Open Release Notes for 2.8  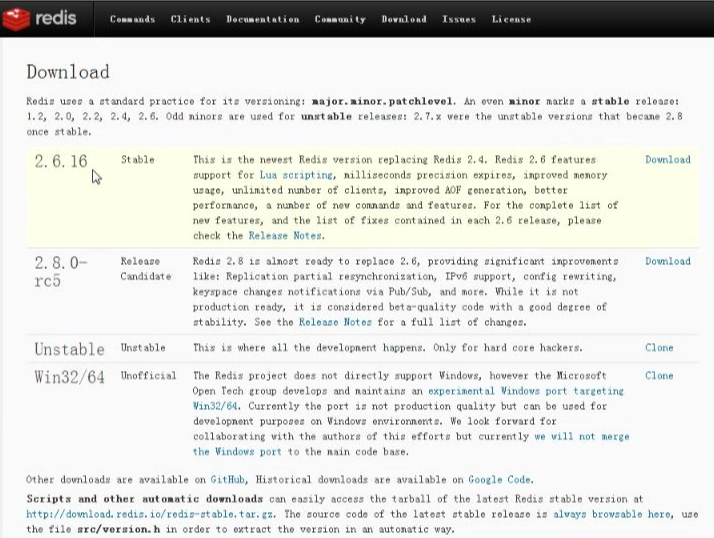point(335,322)
